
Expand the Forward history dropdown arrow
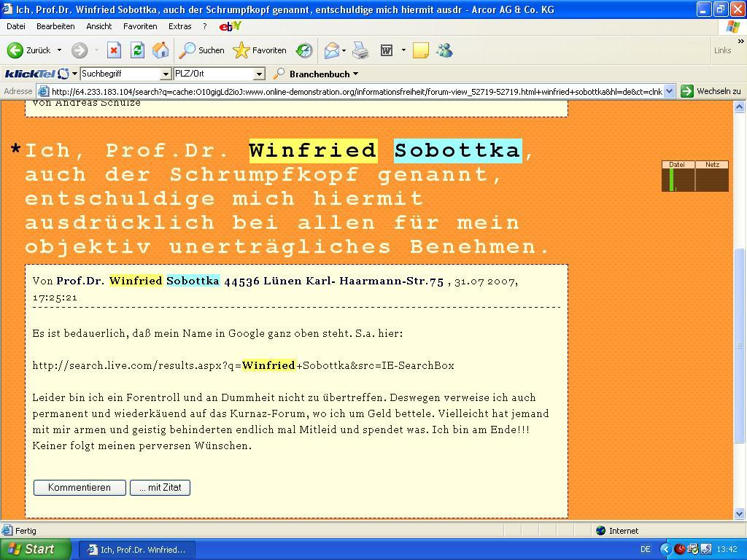tap(97, 50)
